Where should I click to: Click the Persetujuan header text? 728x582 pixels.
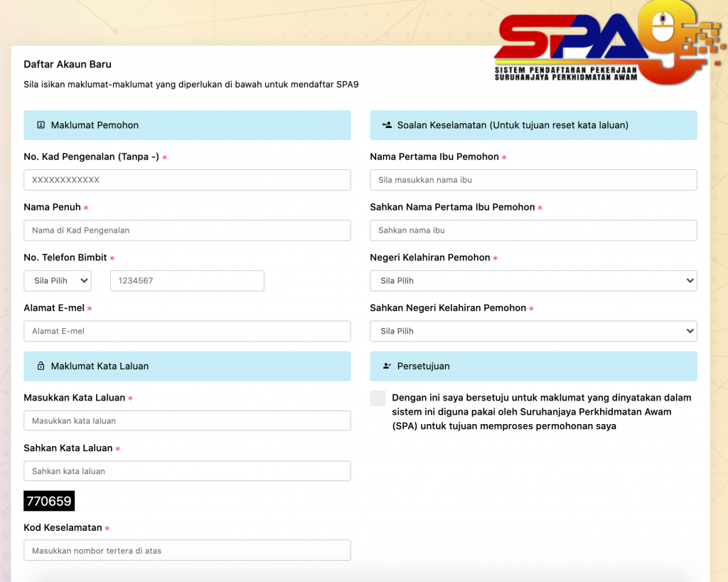tap(424, 366)
